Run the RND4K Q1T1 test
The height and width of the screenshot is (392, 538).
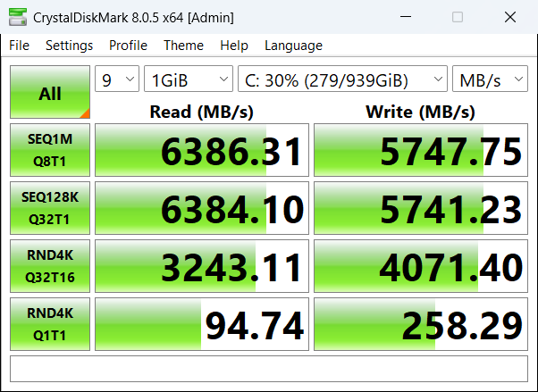point(50,324)
